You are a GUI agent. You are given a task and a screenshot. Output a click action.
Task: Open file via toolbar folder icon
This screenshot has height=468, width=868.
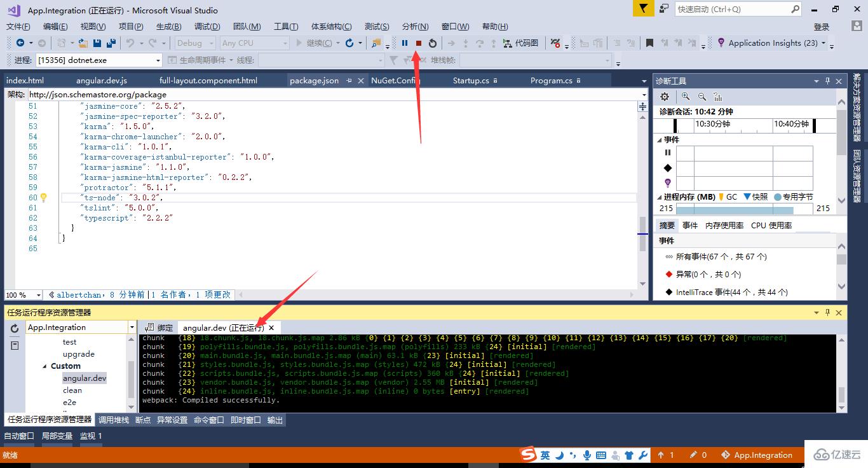coord(83,43)
